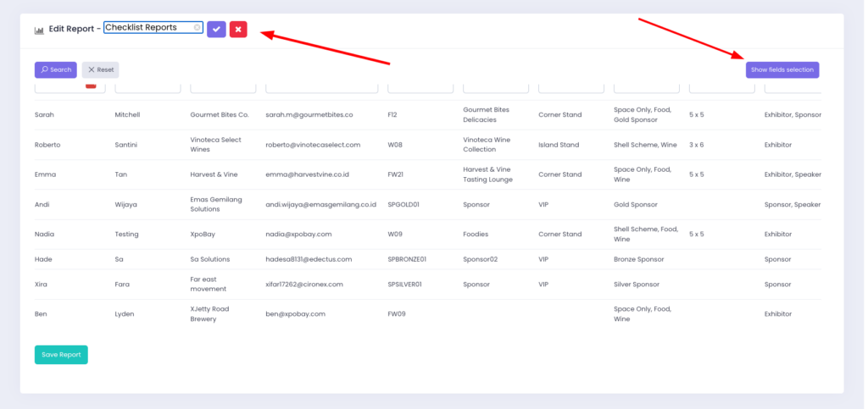Open Show fields selection
Image resolution: width=868 pixels, height=409 pixels.
click(782, 70)
